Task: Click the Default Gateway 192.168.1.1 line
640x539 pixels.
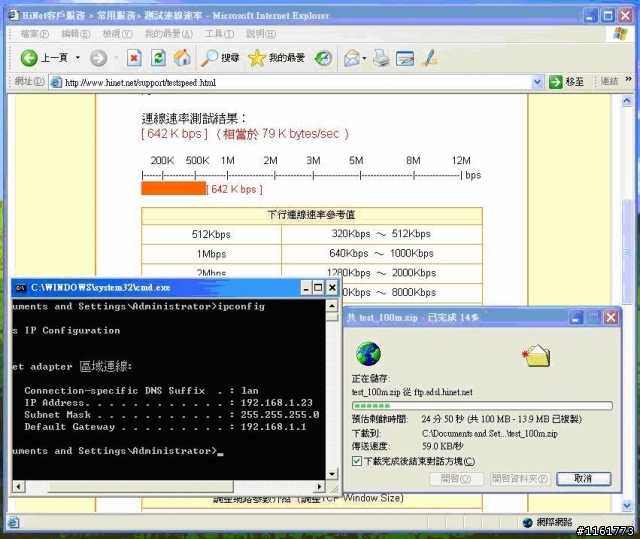Action: (165, 427)
